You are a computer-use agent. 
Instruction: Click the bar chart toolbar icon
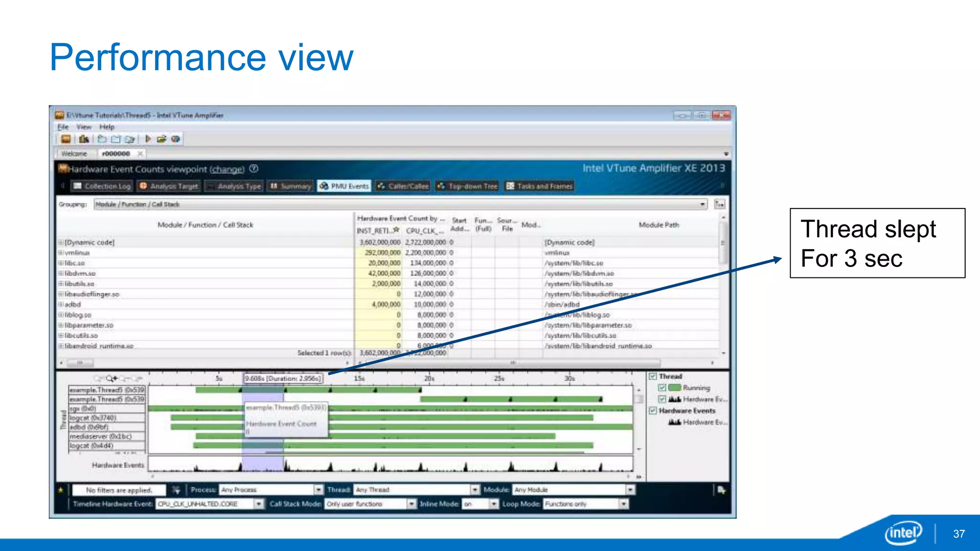click(x=84, y=139)
